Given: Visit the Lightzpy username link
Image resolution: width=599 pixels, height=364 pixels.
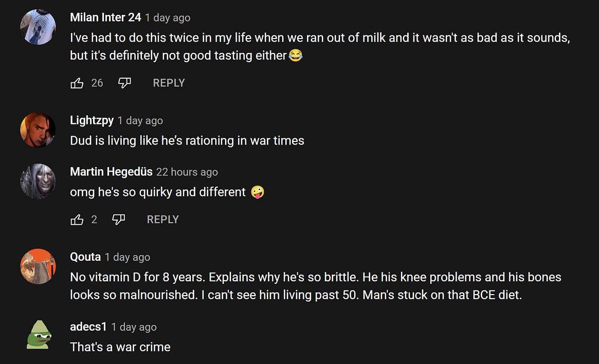Looking at the screenshot, I should click(92, 120).
